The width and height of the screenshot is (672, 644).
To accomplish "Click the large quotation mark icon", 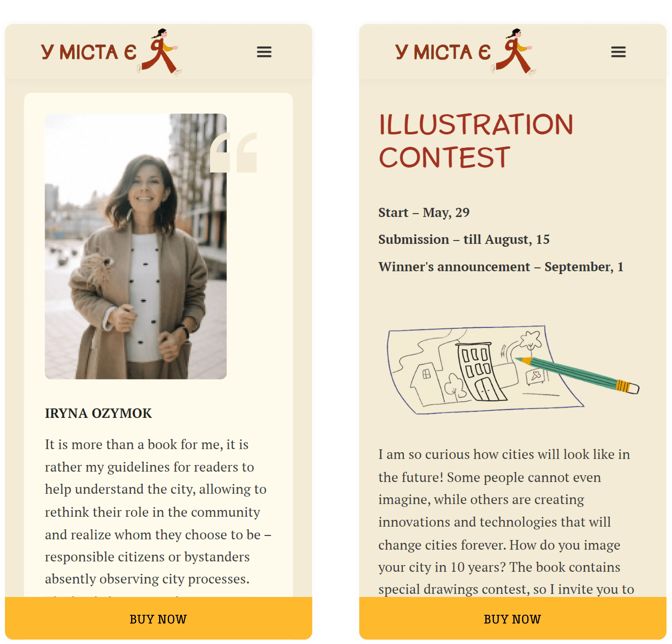I will click(x=234, y=153).
